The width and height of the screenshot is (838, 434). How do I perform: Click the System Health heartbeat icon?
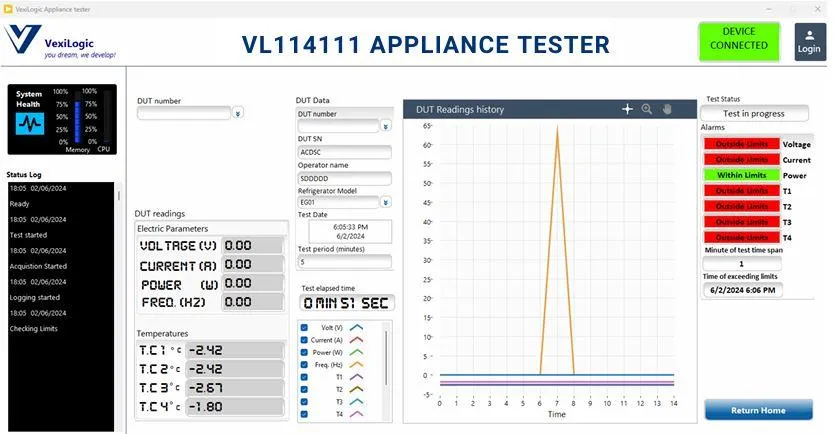point(30,124)
